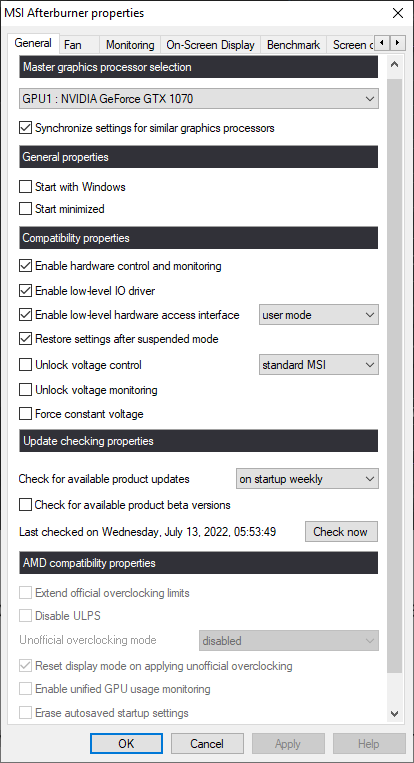The width and height of the screenshot is (414, 763).
Task: Click the tab strip left scroll arrow
Action: pyautogui.click(x=382, y=43)
